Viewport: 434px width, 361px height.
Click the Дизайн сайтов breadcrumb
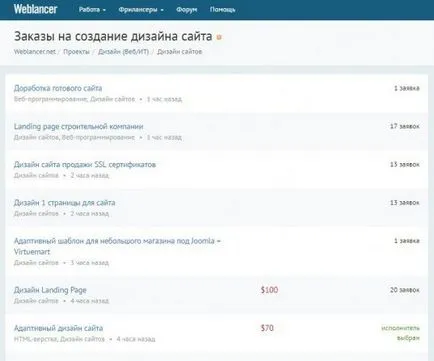[179, 52]
